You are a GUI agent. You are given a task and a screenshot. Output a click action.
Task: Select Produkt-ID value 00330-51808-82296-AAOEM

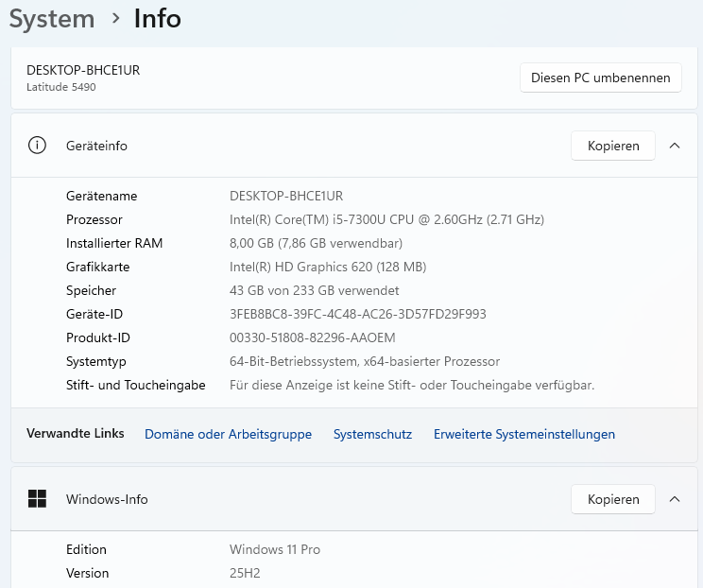click(x=313, y=337)
